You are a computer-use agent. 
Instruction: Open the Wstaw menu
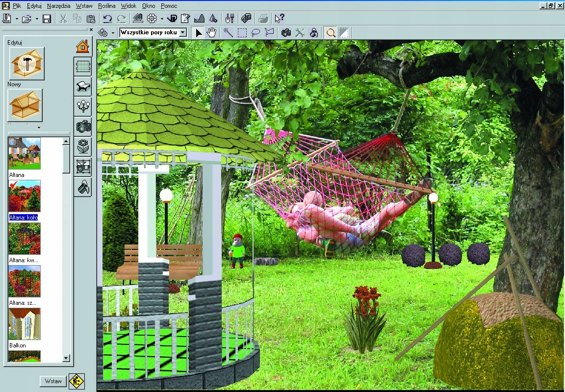click(84, 6)
